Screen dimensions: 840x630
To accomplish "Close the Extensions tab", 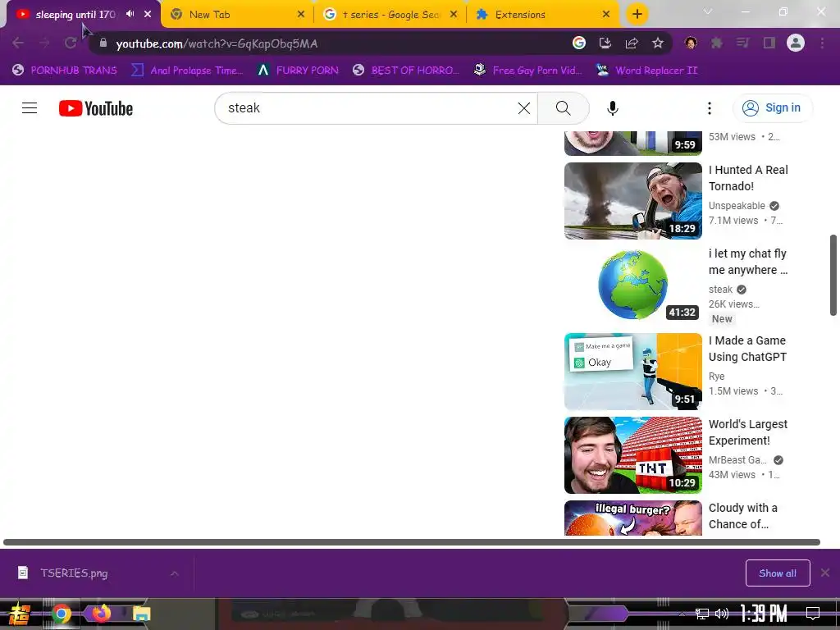I will (x=606, y=15).
